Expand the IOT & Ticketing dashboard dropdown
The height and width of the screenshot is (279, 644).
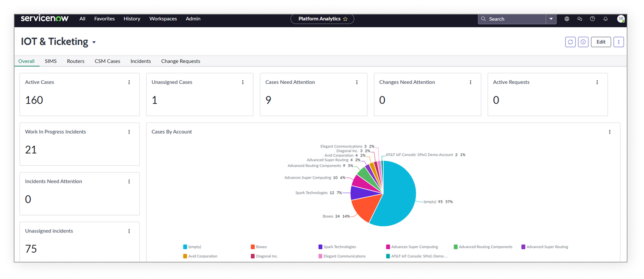coord(94,42)
